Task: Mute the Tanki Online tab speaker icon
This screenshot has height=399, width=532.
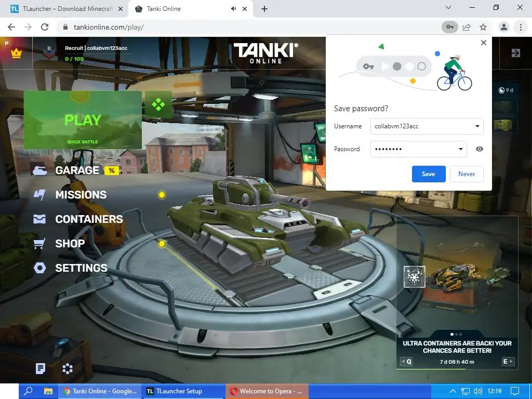Action: [233, 9]
